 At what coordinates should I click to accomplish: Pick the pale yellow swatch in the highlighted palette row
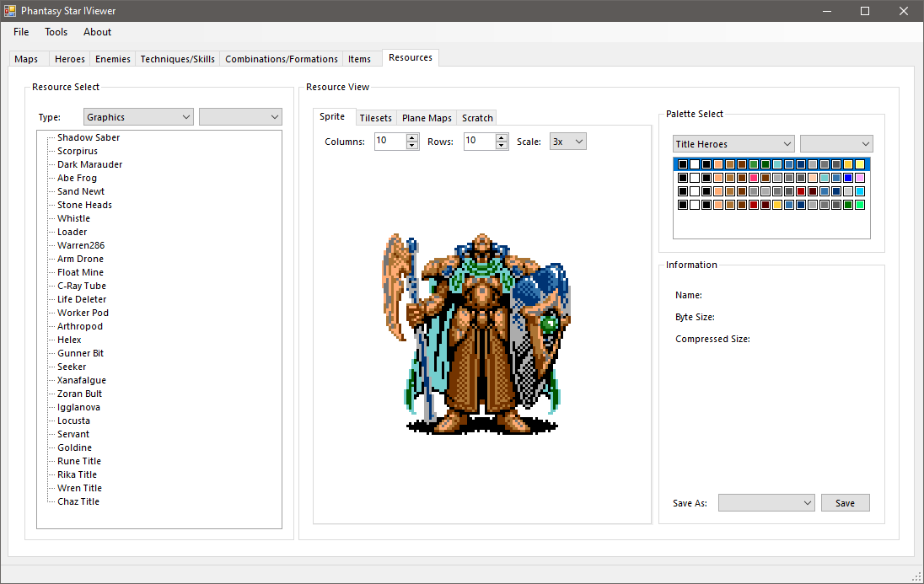point(860,164)
